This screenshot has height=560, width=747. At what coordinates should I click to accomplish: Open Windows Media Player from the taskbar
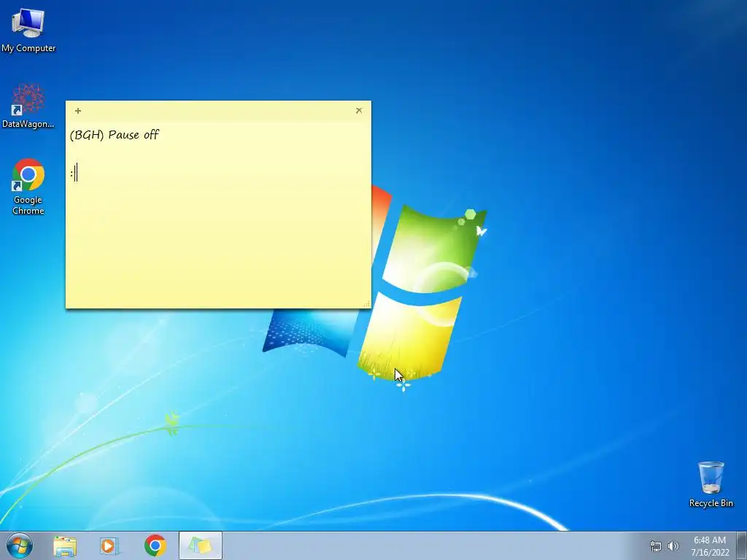(109, 545)
